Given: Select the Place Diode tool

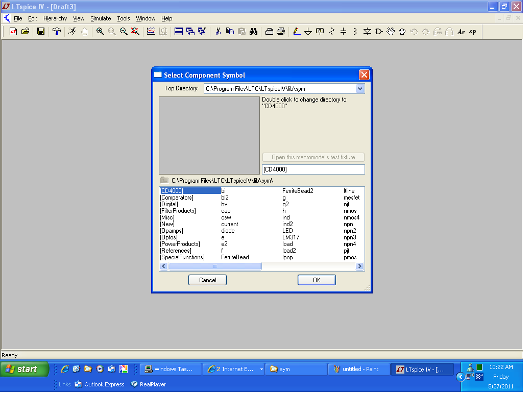Looking at the screenshot, I should coord(367,32).
